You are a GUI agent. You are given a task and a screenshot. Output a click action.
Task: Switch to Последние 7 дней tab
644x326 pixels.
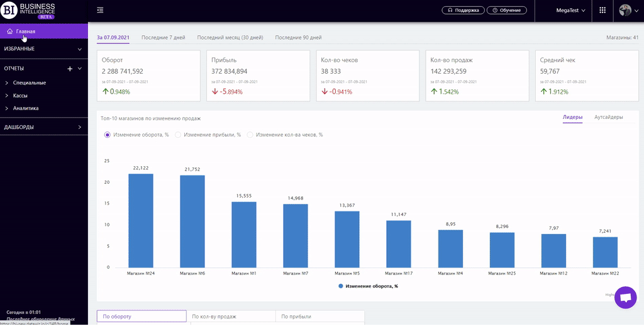[x=163, y=38]
